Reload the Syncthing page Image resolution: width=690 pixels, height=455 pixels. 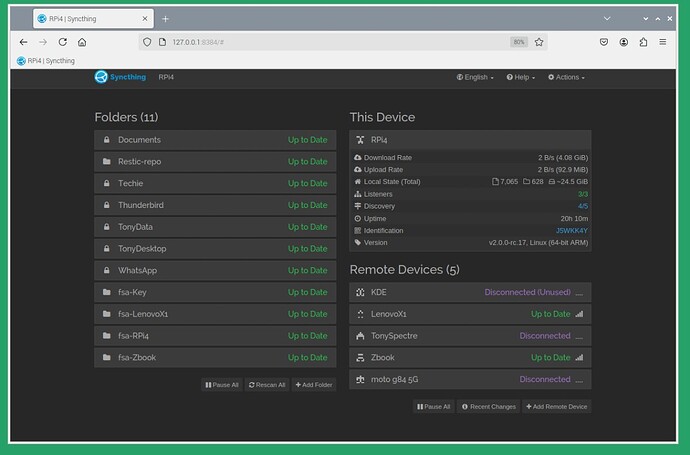(62, 42)
